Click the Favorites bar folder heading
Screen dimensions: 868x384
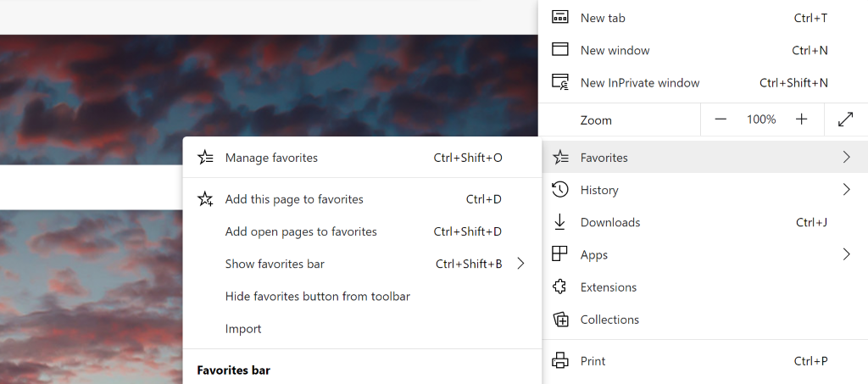pos(234,370)
